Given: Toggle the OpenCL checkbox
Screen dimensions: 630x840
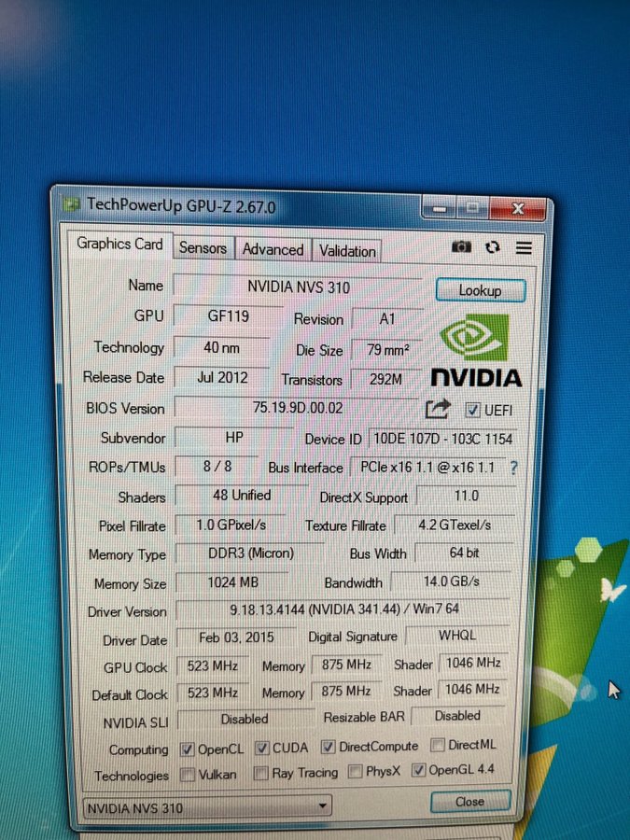Looking at the screenshot, I should (x=187, y=749).
